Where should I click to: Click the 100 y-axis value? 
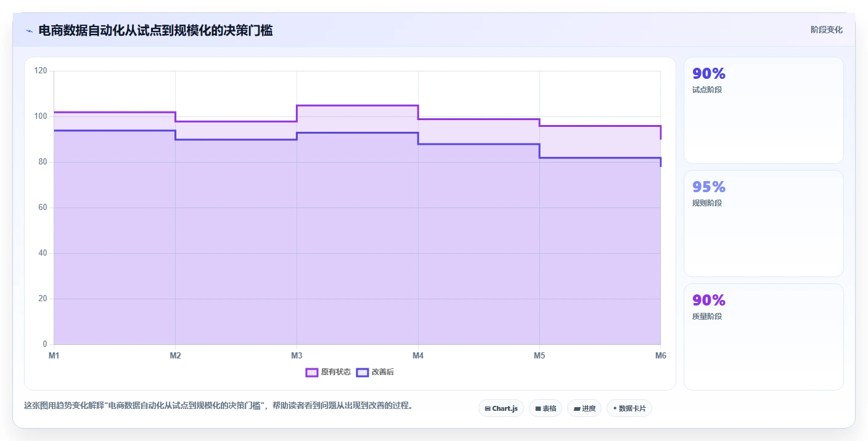click(x=41, y=116)
